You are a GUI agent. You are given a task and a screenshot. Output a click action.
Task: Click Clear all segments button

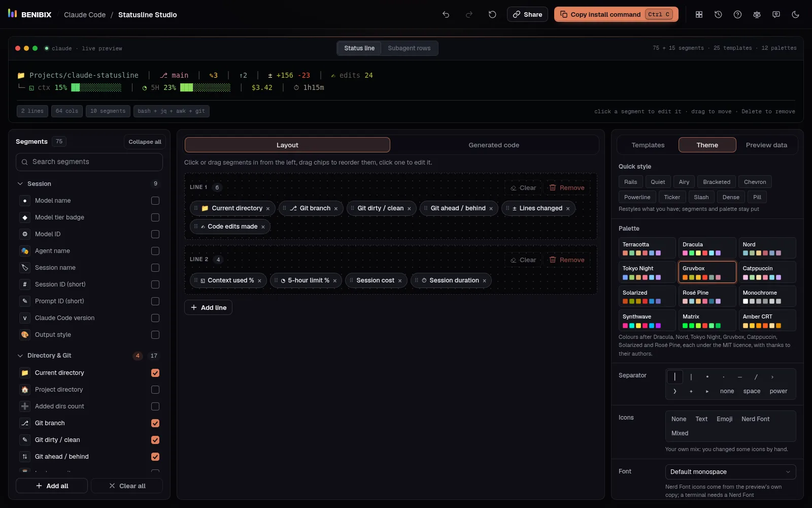[127, 486]
